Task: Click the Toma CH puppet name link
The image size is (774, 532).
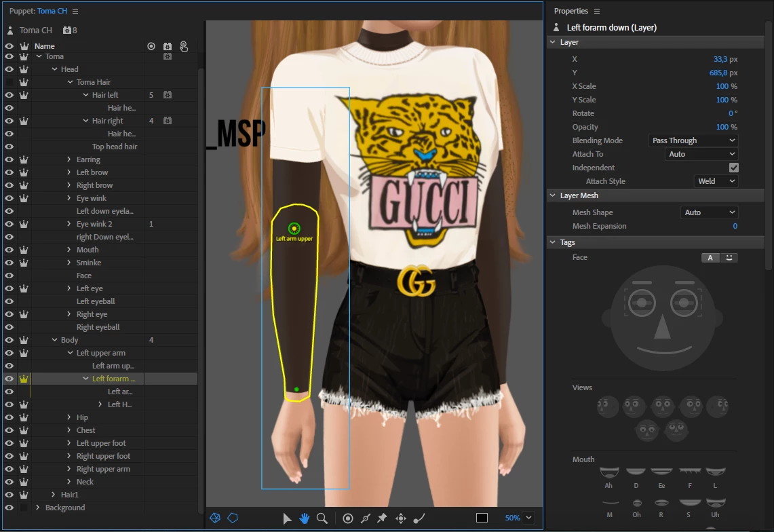Action: (x=52, y=11)
